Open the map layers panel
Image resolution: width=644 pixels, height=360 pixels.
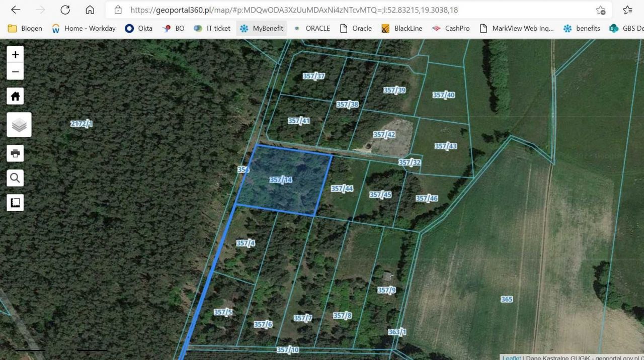(x=19, y=125)
